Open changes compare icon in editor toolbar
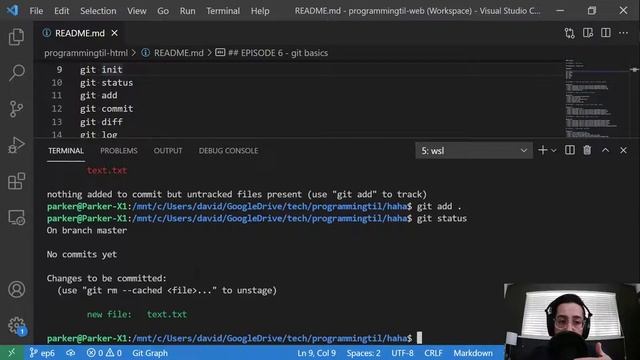 pyautogui.click(x=569, y=33)
